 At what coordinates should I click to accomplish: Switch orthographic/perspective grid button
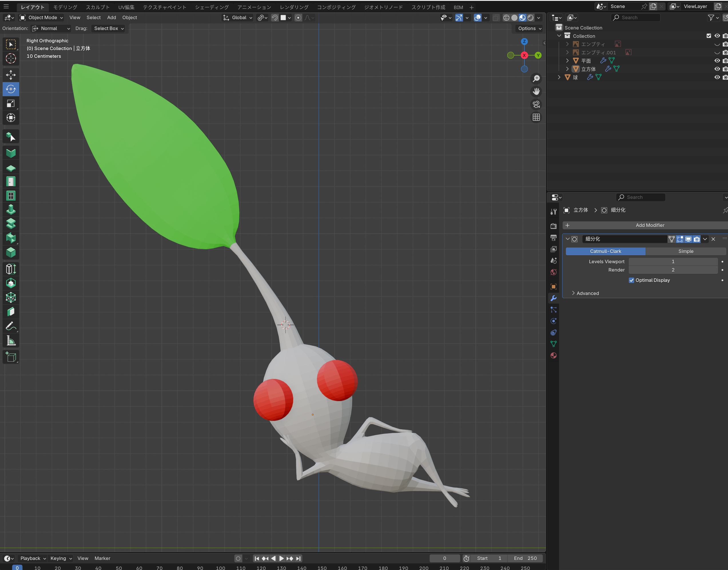tap(536, 118)
